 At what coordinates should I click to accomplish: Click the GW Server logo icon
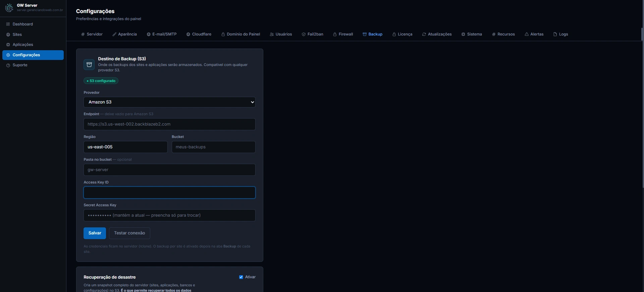click(x=9, y=8)
